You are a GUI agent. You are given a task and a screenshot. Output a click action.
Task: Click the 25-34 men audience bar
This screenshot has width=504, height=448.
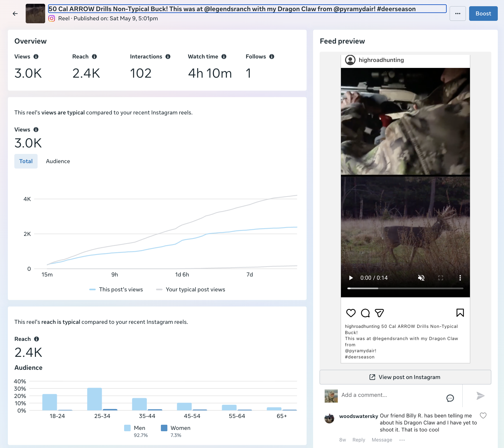pyautogui.click(x=95, y=399)
